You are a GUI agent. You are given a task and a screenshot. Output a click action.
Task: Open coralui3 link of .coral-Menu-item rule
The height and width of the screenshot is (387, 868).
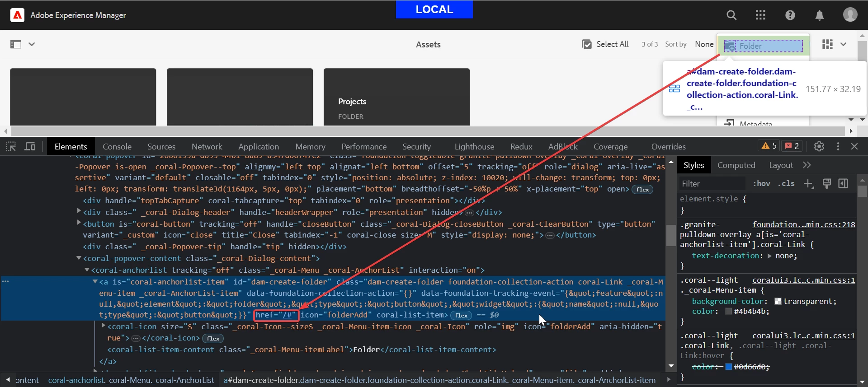click(x=803, y=280)
